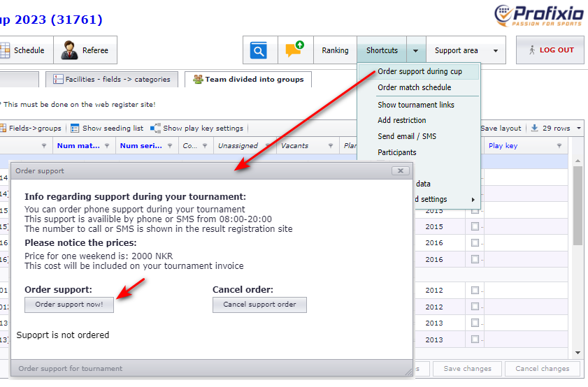The image size is (588, 387).
Task: Open the search magnifier tool
Action: point(259,50)
